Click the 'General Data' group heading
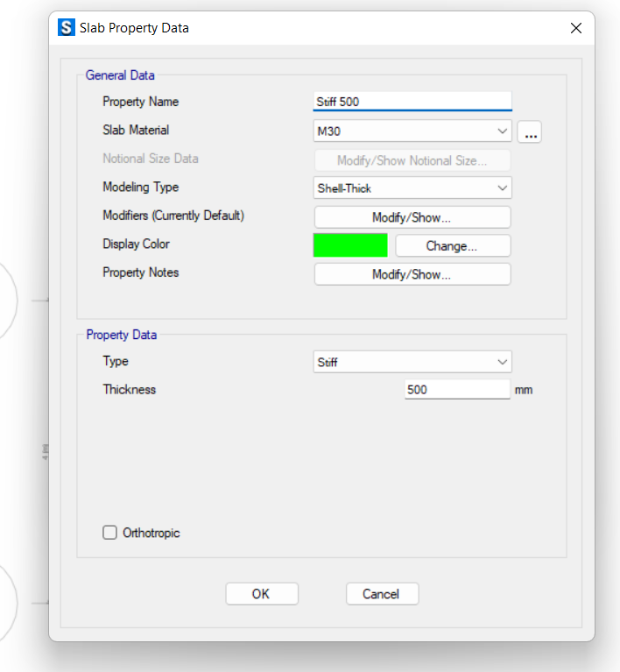620x672 pixels. (x=120, y=75)
